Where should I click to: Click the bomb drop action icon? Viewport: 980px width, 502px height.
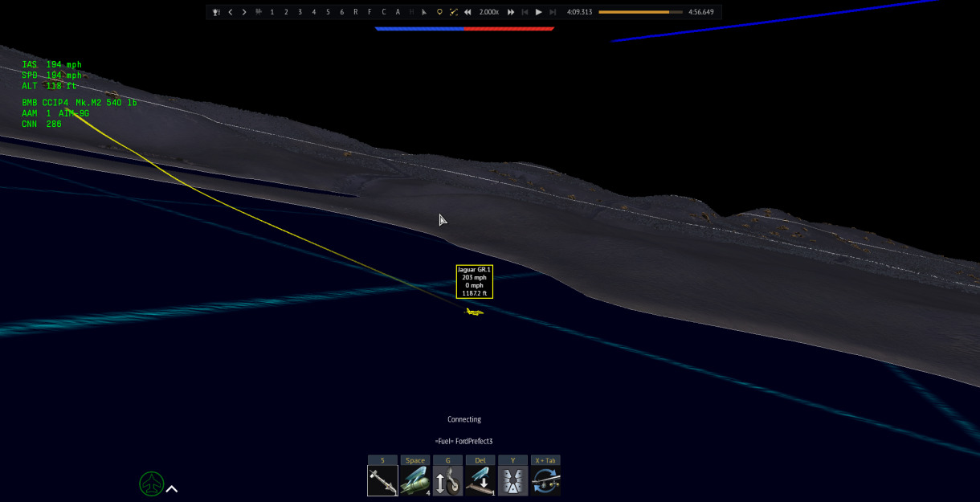(x=415, y=481)
